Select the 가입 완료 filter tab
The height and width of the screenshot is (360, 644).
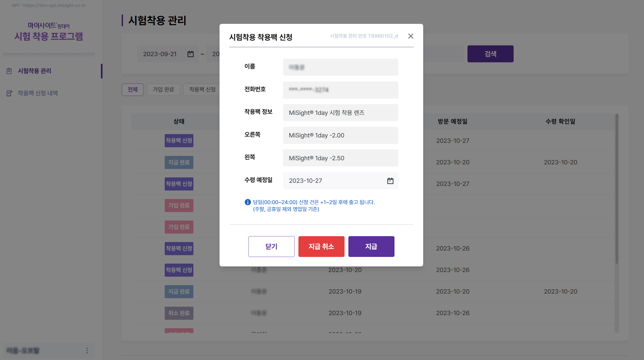click(x=163, y=89)
